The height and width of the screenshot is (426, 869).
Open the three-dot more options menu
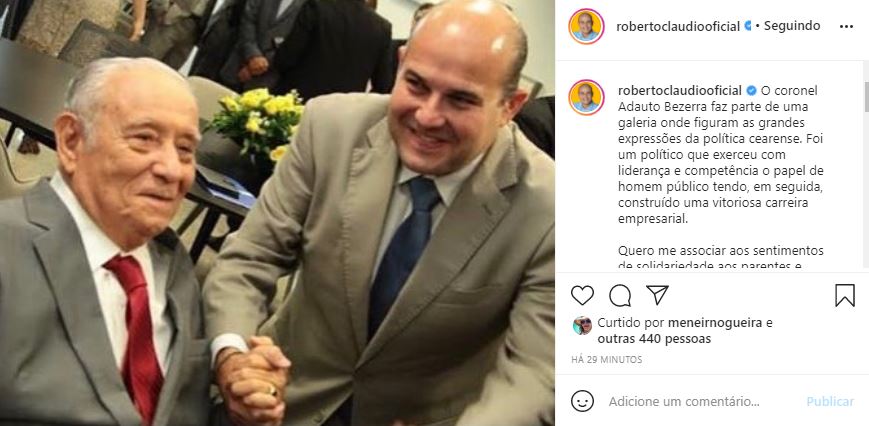tap(846, 27)
